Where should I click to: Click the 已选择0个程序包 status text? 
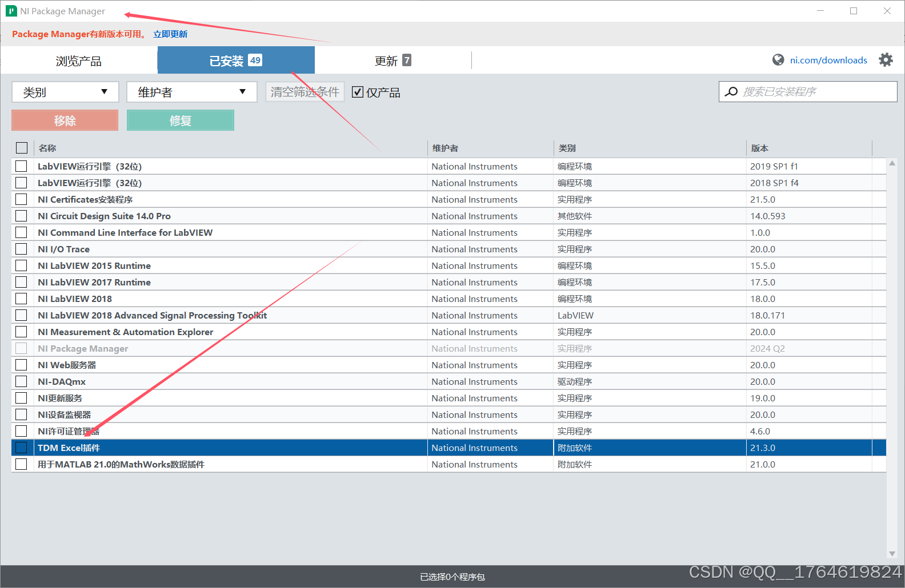452,577
